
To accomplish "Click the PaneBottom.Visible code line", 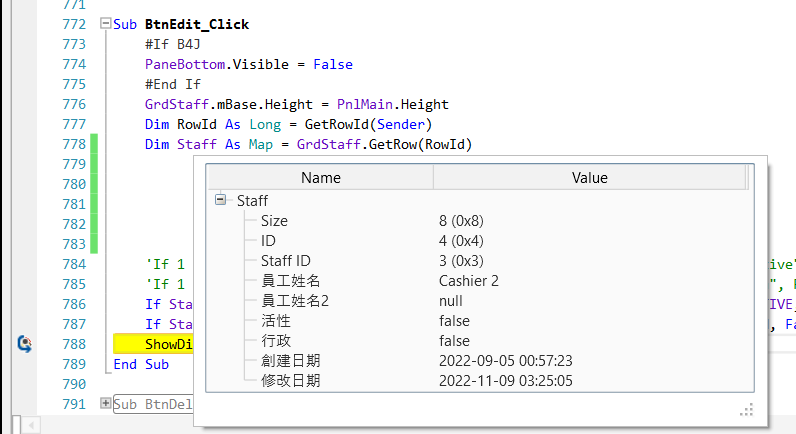I will 247,64.
